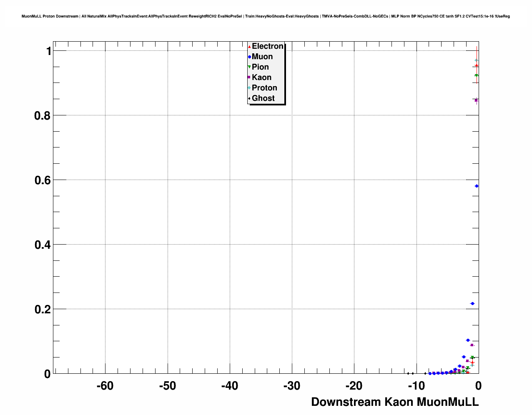Click the plot title text at top
Image resolution: width=532 pixels, height=415 pixels.
[266, 16]
